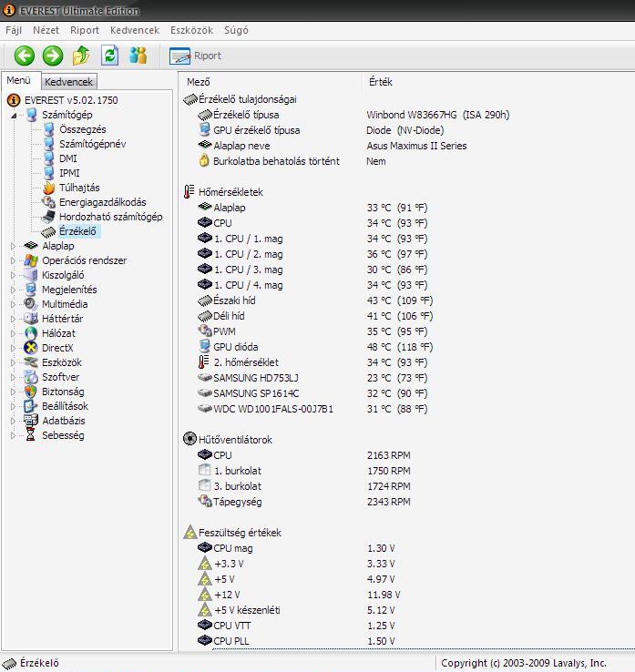635x672 pixels.
Task: Expand the Háttértár tree node
Action: (13, 319)
